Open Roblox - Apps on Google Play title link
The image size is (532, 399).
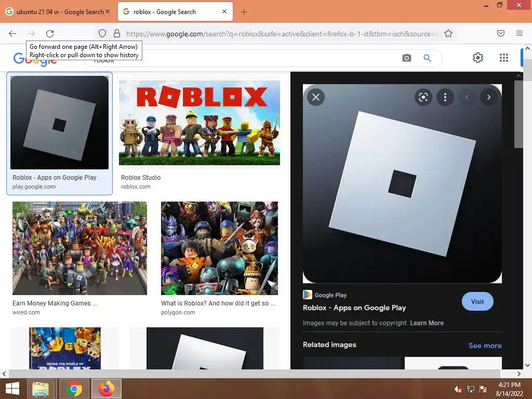coord(354,308)
